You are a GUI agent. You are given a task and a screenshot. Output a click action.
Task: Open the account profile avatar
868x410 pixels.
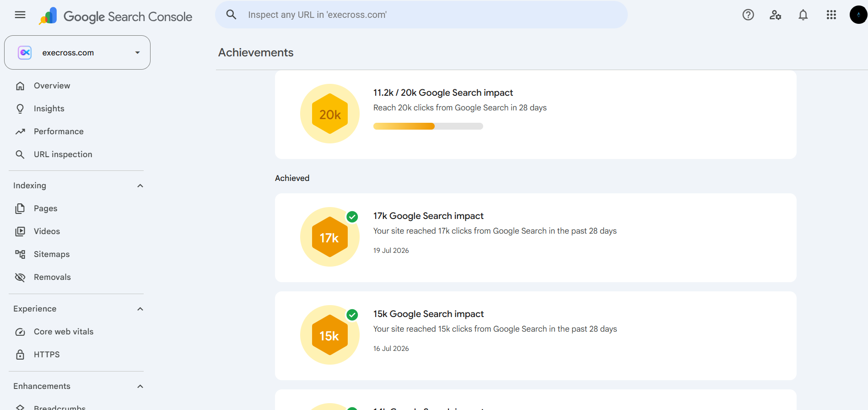[858, 15]
